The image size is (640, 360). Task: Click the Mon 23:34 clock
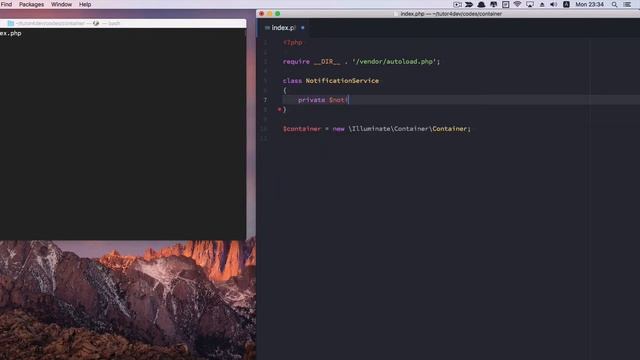[x=589, y=4]
